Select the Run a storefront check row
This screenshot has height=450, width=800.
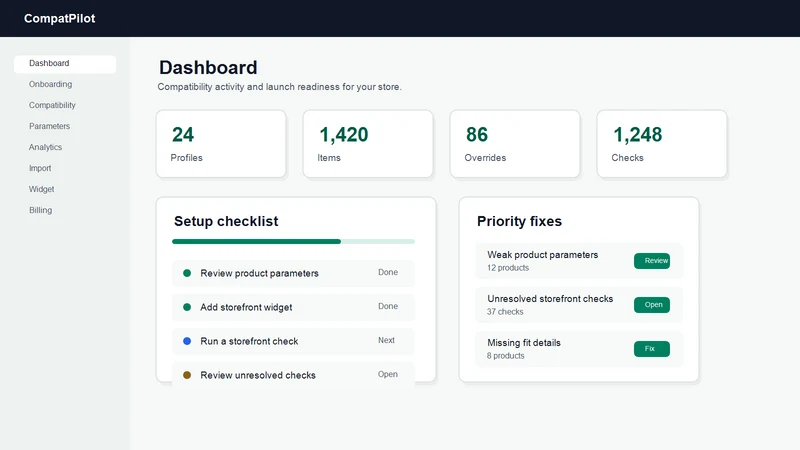tap(293, 341)
